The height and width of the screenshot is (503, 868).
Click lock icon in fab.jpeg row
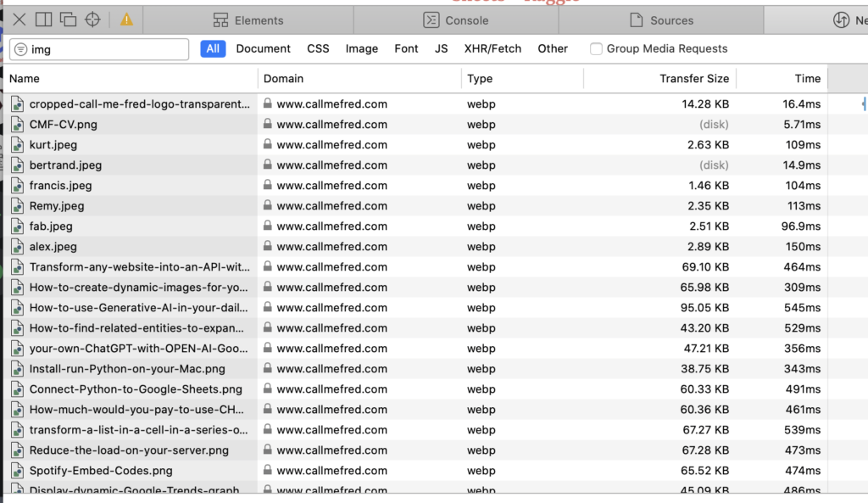267,226
